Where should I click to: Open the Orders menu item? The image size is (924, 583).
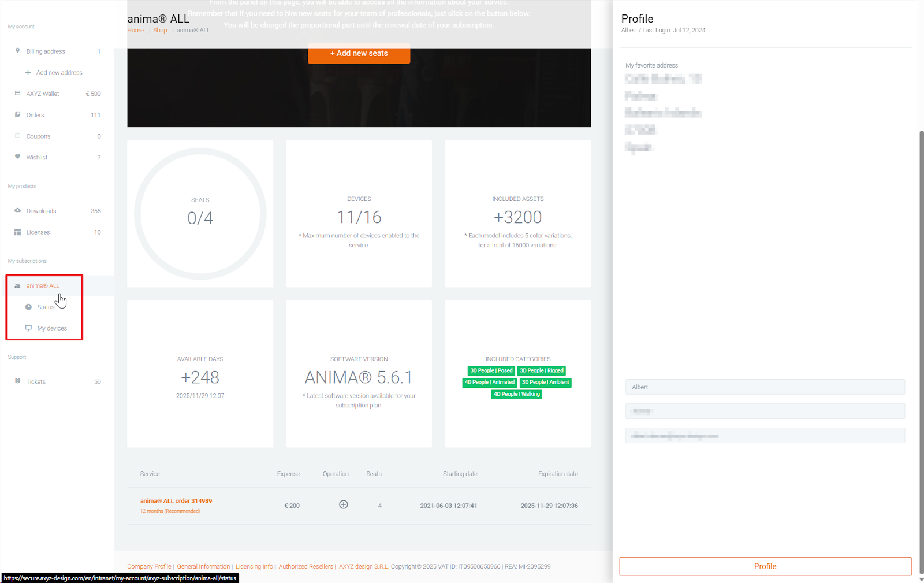pos(35,115)
